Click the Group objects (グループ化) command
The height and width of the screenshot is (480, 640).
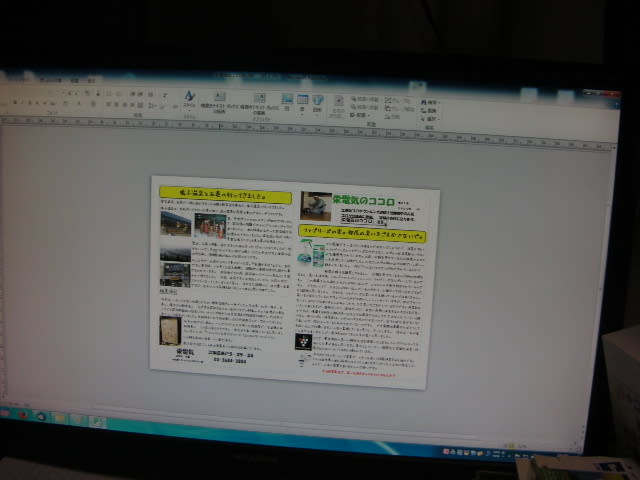click(x=398, y=100)
